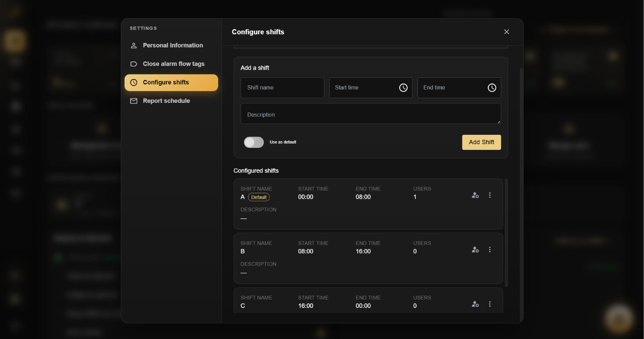Close the Configure shifts dialog
Viewport: 644px width, 339px height.
(x=506, y=32)
